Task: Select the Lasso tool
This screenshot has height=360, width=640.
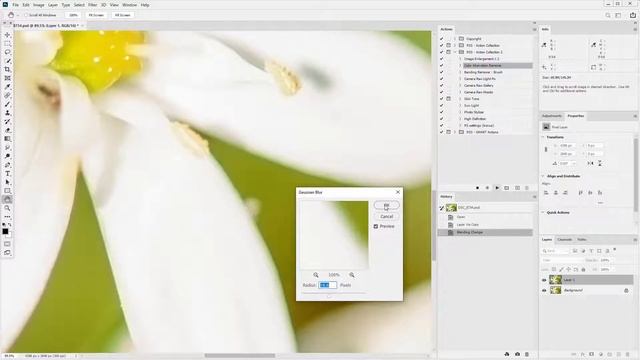Action: pos(7,52)
